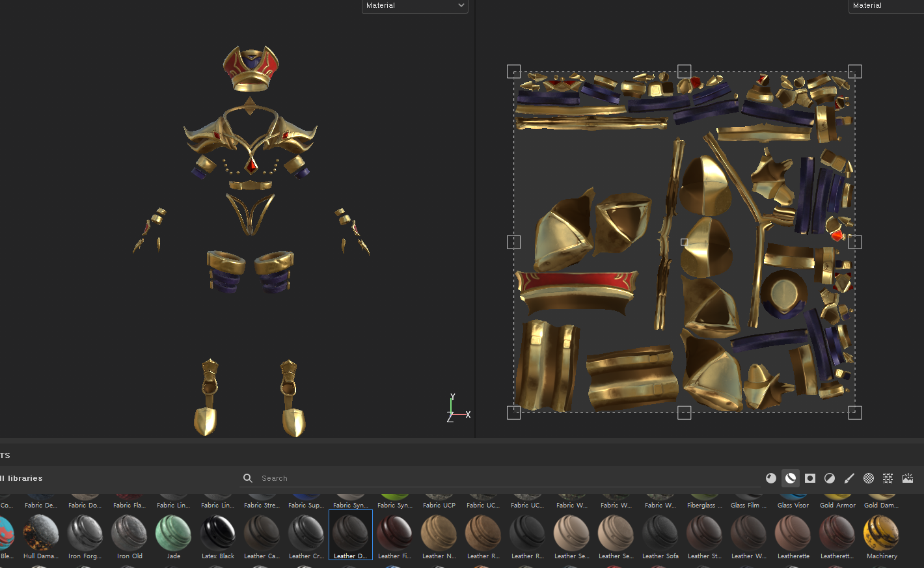
Task: Select the Leather N... smart material
Action: coord(439,537)
